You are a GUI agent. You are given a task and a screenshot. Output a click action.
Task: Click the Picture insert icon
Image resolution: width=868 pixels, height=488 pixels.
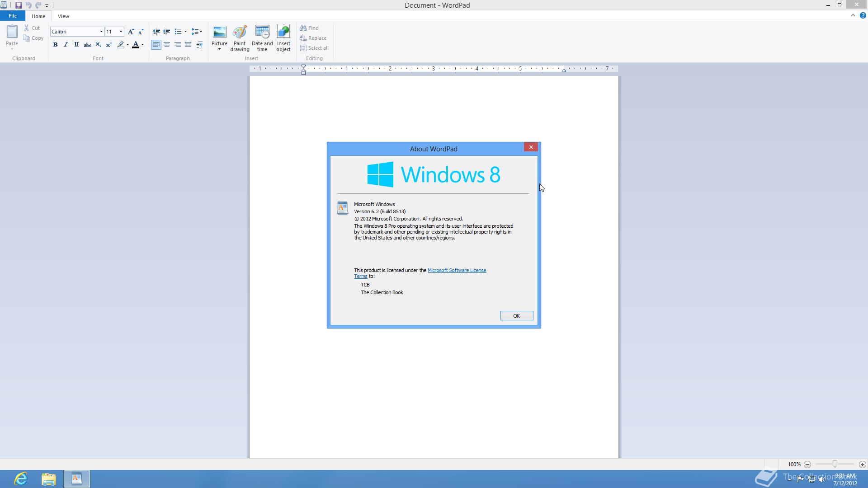pos(219,33)
